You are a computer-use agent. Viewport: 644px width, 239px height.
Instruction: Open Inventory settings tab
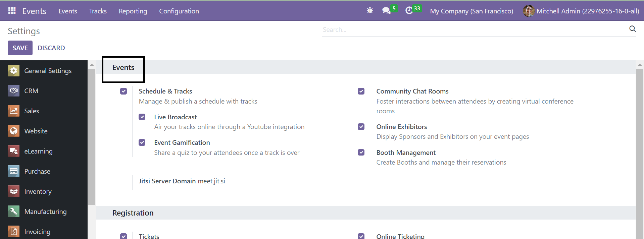pos(38,191)
